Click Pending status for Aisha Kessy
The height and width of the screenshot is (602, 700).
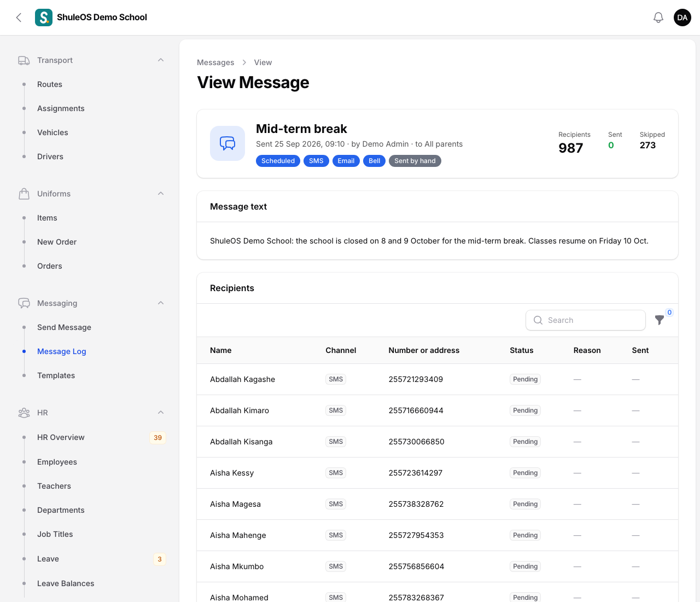[x=525, y=473]
